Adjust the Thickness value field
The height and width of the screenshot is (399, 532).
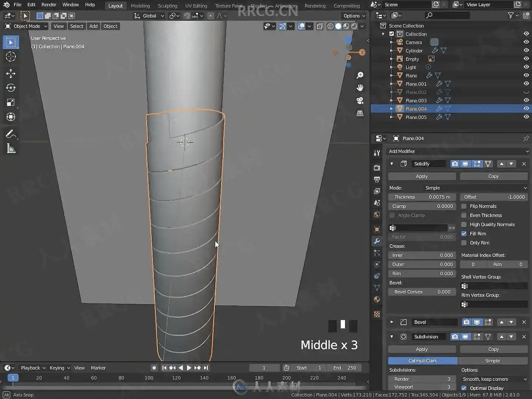[x=422, y=197]
